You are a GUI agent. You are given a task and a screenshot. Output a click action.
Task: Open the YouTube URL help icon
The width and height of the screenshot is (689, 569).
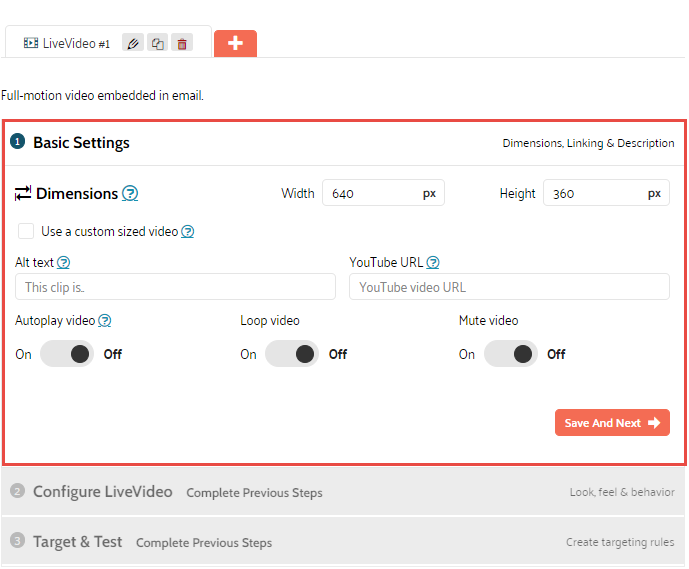coord(433,263)
